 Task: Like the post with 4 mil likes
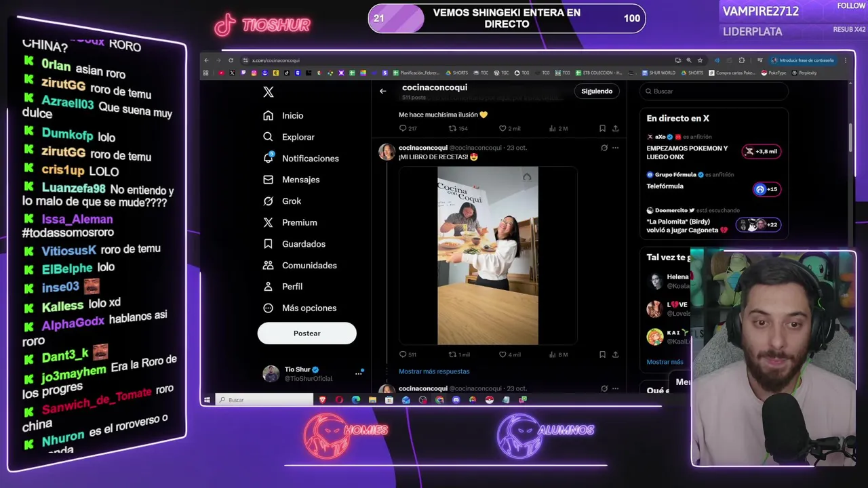(510, 354)
